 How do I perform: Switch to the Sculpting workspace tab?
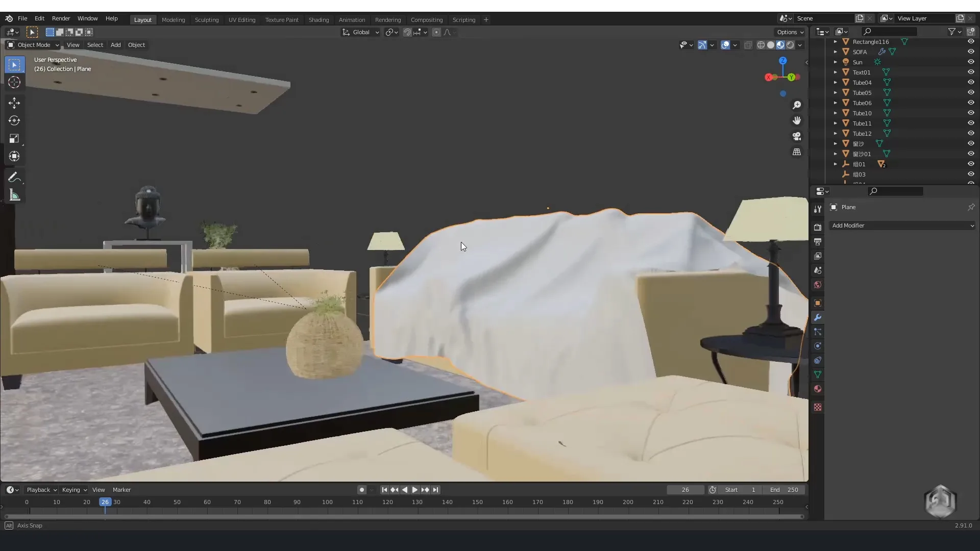[x=206, y=20]
